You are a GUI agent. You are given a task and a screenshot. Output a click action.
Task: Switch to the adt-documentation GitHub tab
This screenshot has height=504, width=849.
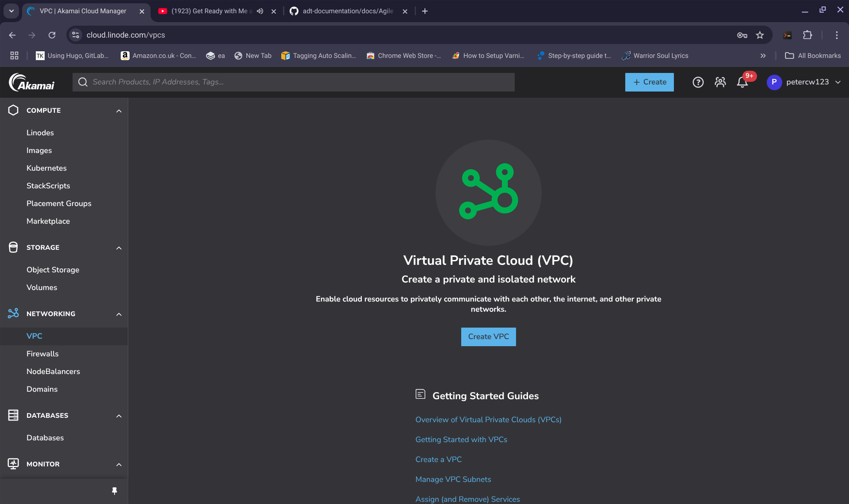(348, 11)
